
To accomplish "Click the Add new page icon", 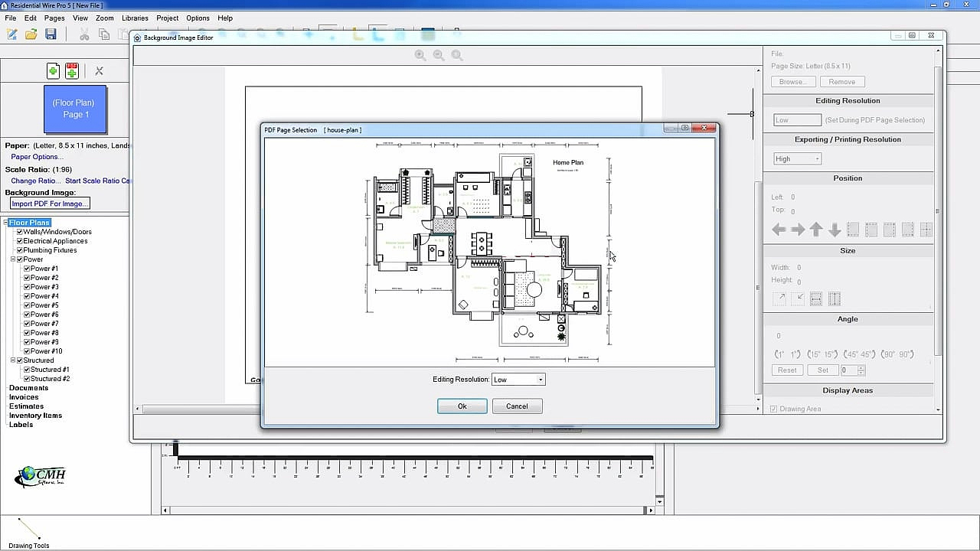I will click(53, 71).
